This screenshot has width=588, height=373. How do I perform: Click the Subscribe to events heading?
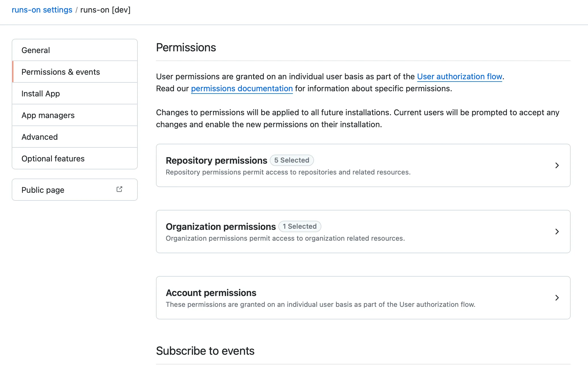(x=205, y=351)
